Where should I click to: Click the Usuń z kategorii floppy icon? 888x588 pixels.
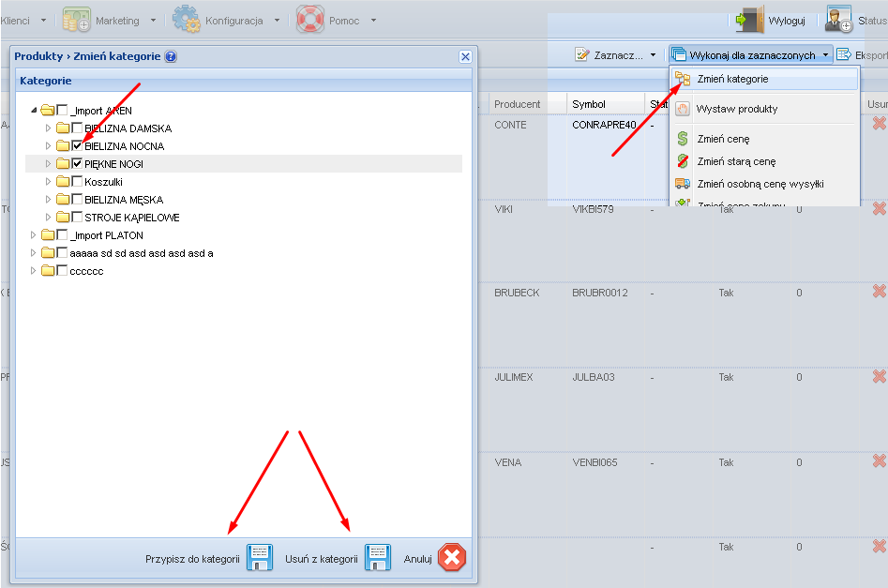[378, 558]
